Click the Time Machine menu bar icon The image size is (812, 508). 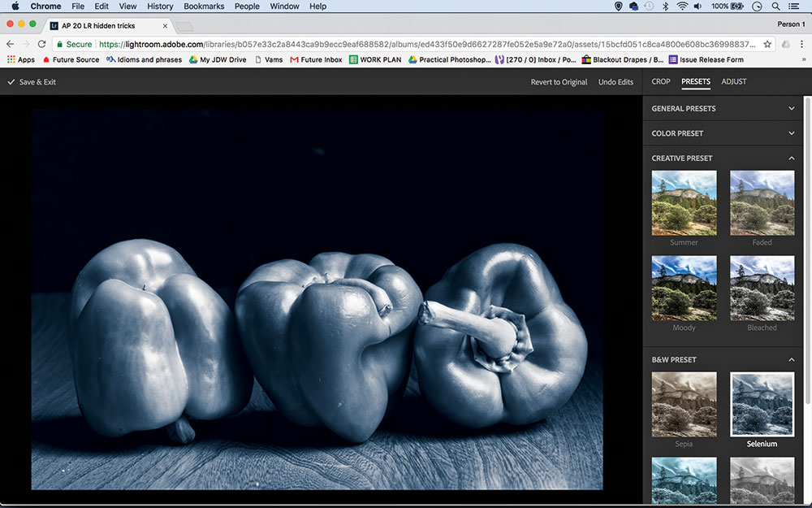coord(649,7)
